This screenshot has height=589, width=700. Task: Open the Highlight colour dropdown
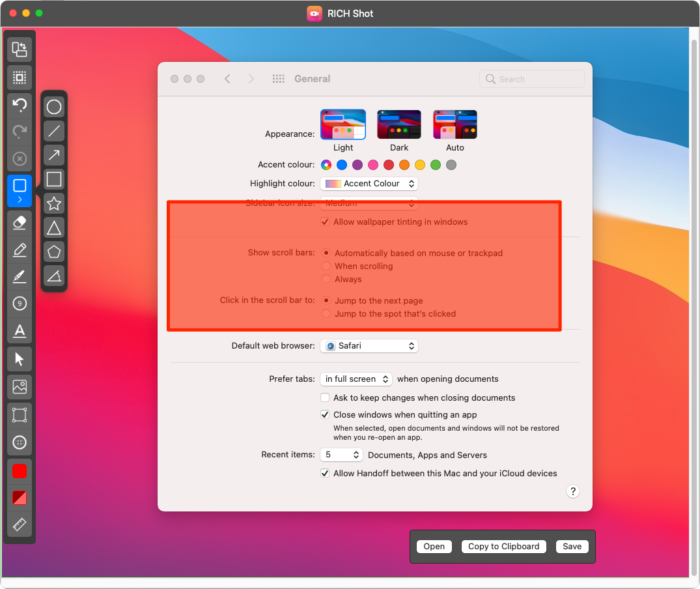tap(369, 184)
